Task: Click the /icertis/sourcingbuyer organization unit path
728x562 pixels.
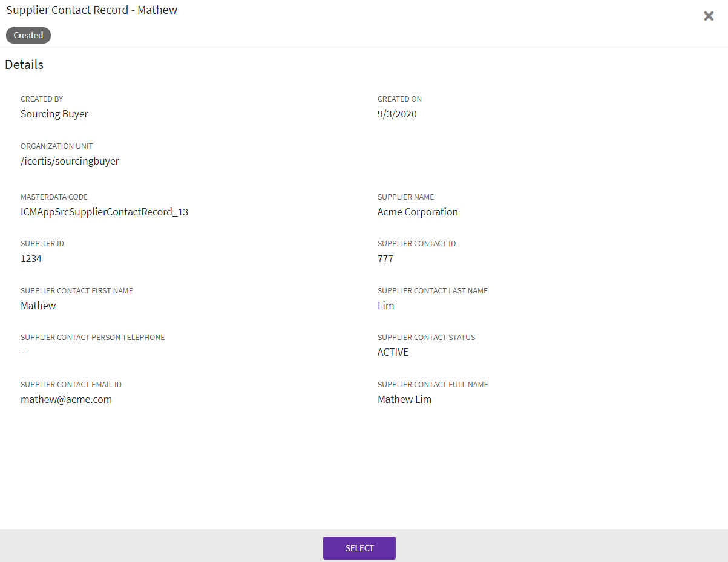Action: coord(70,161)
